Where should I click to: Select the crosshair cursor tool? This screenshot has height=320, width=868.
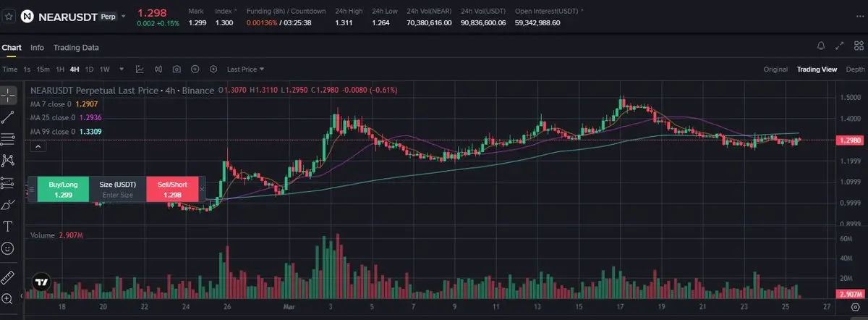click(8, 95)
